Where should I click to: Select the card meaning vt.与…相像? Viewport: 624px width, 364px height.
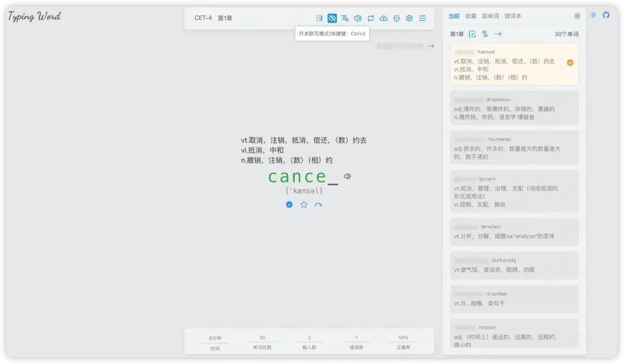[514, 299]
